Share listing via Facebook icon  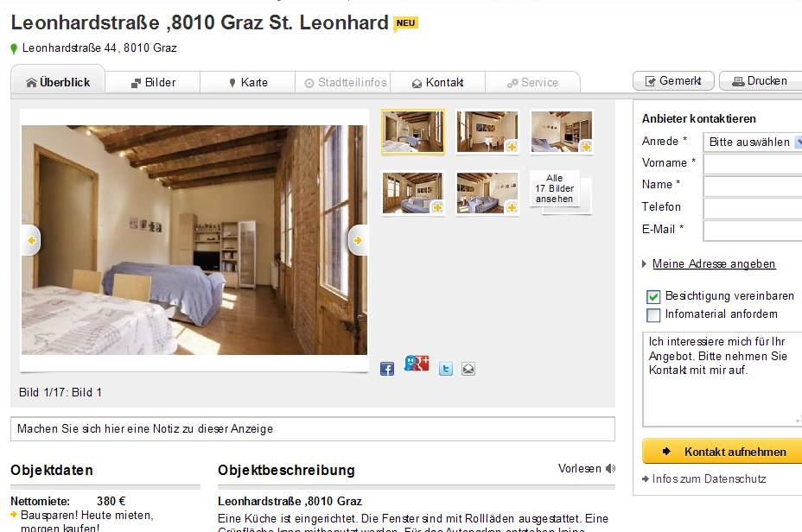[x=387, y=369]
